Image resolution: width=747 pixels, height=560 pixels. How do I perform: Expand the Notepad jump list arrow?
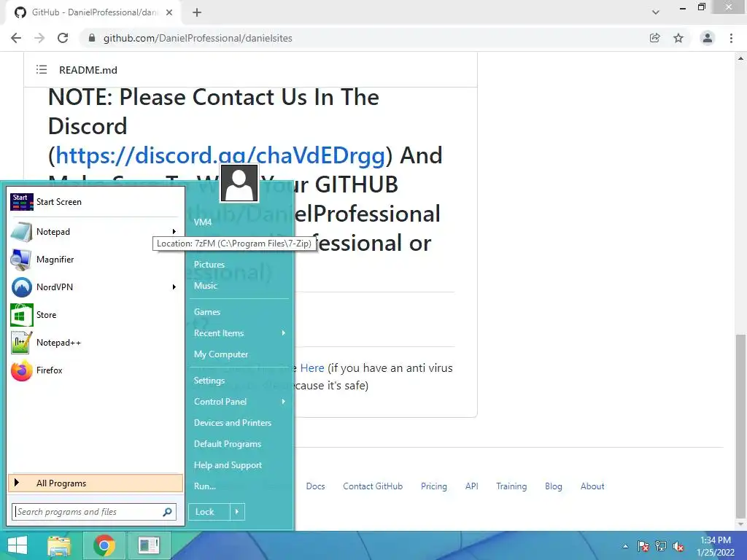click(x=174, y=231)
